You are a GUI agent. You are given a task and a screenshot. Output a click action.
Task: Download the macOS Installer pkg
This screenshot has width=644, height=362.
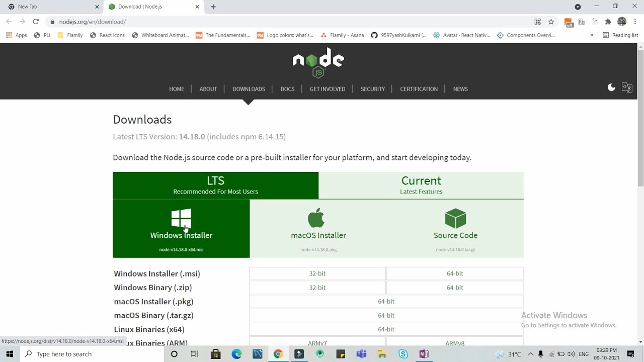click(318, 229)
